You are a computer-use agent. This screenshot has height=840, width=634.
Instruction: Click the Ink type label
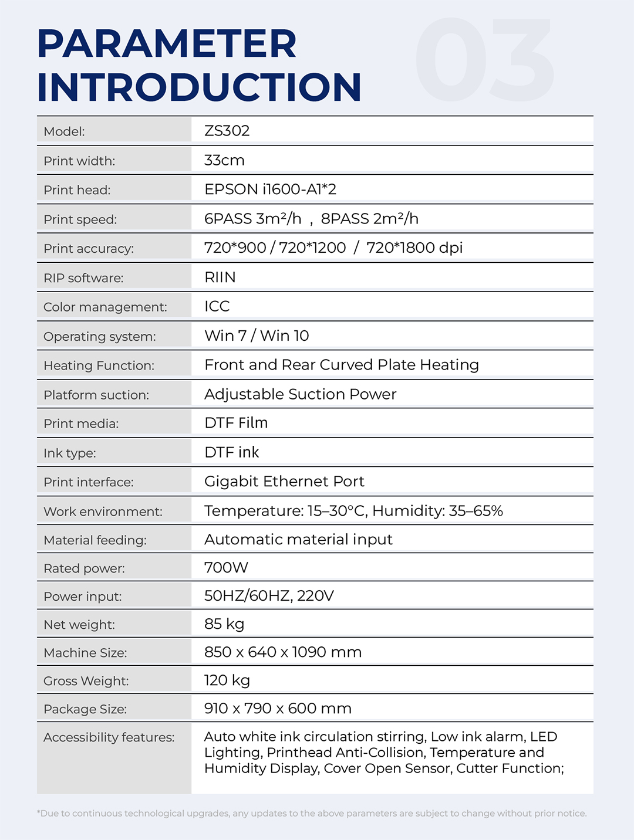pos(69,453)
